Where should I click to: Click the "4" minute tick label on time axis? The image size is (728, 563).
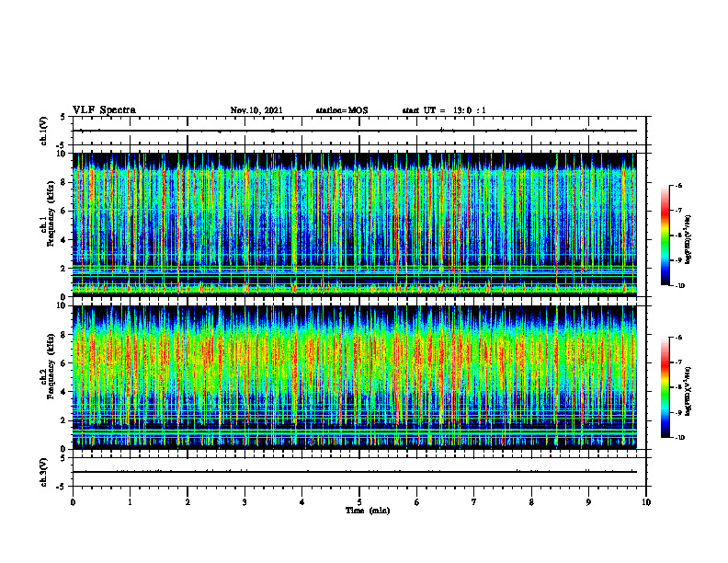coord(302,502)
